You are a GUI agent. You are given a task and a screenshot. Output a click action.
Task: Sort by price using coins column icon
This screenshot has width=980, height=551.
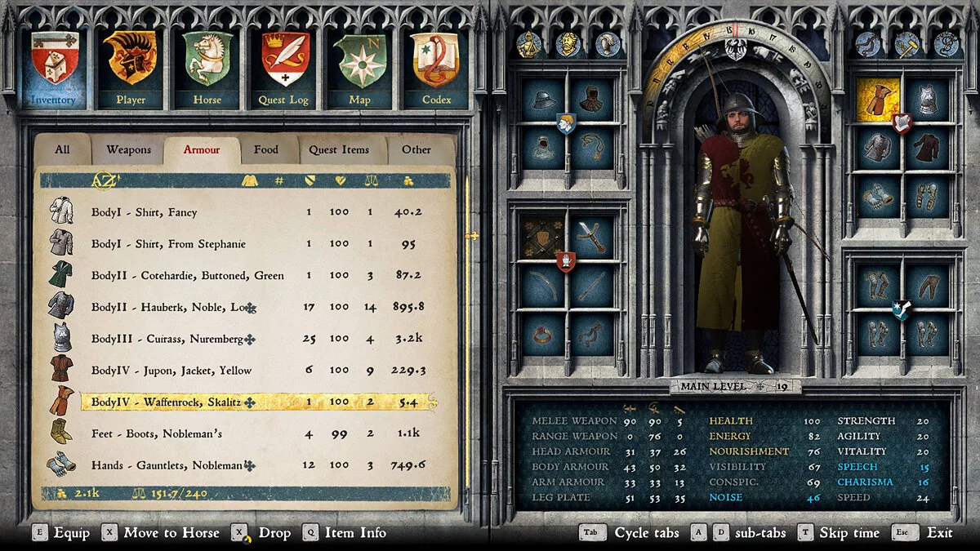[x=409, y=180]
